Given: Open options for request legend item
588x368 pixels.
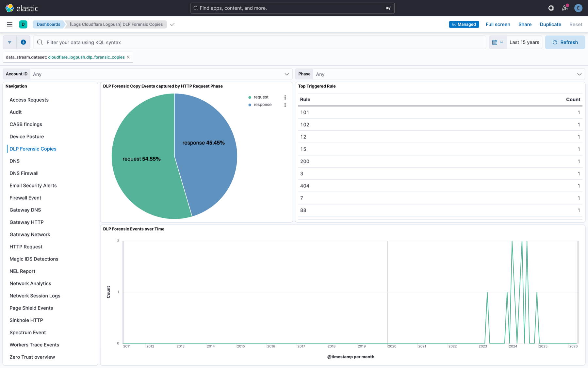Looking at the screenshot, I should [x=285, y=97].
